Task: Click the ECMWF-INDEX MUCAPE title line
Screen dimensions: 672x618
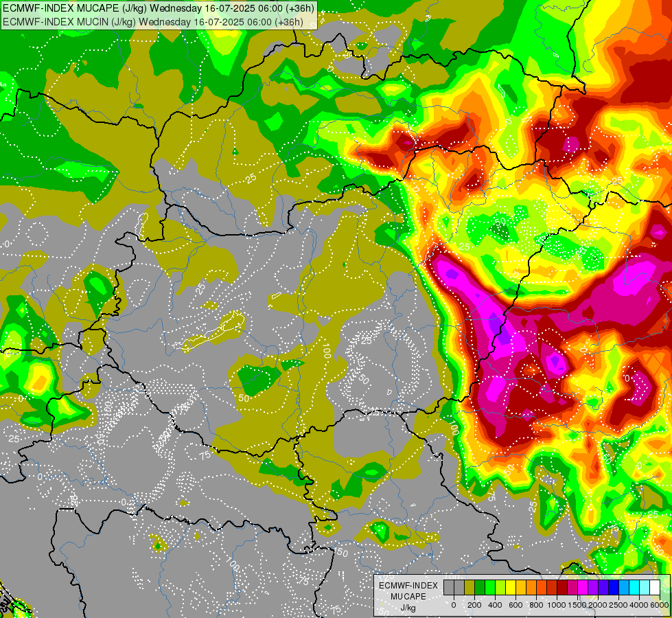Action: 158,8
